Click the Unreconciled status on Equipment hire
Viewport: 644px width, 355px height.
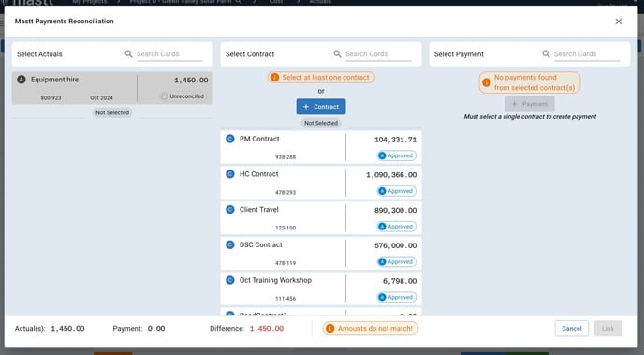[x=183, y=96]
